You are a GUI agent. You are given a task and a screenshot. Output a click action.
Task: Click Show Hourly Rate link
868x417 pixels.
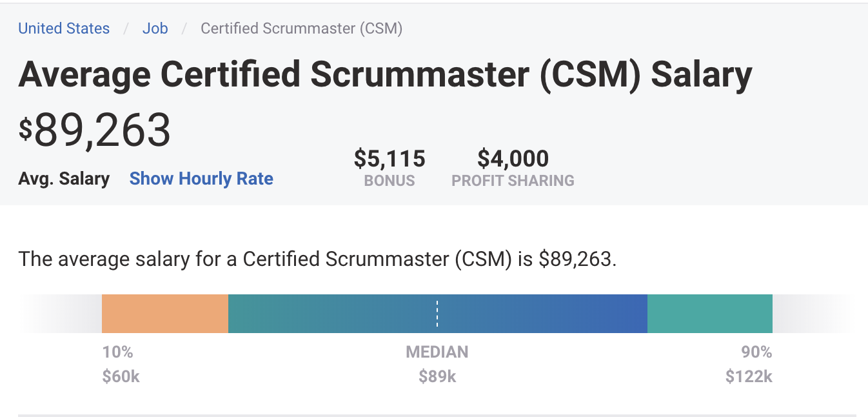201,179
